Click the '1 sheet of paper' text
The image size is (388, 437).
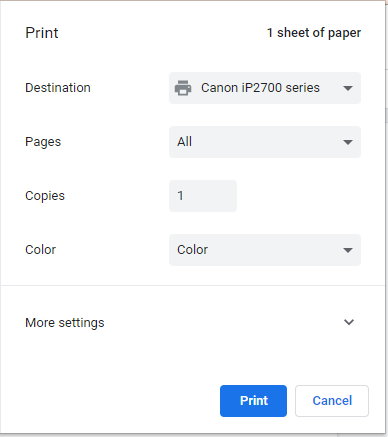(x=314, y=33)
